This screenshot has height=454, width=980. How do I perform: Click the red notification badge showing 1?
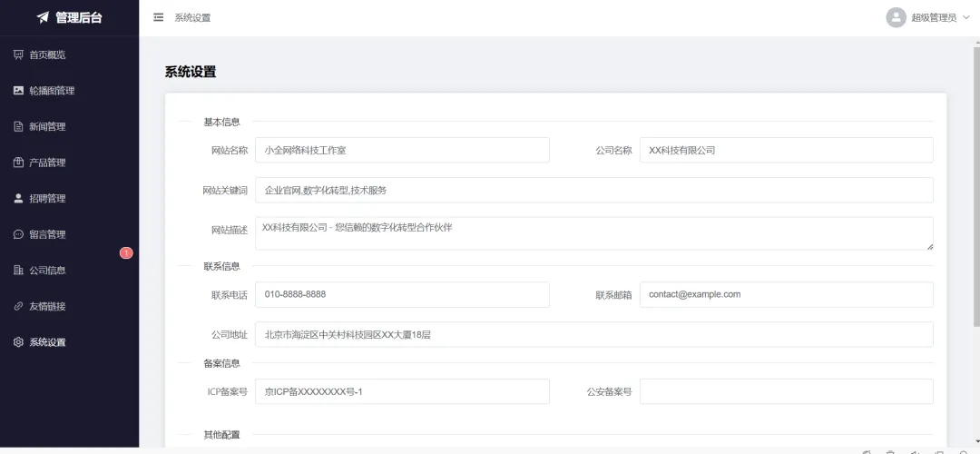click(x=126, y=253)
